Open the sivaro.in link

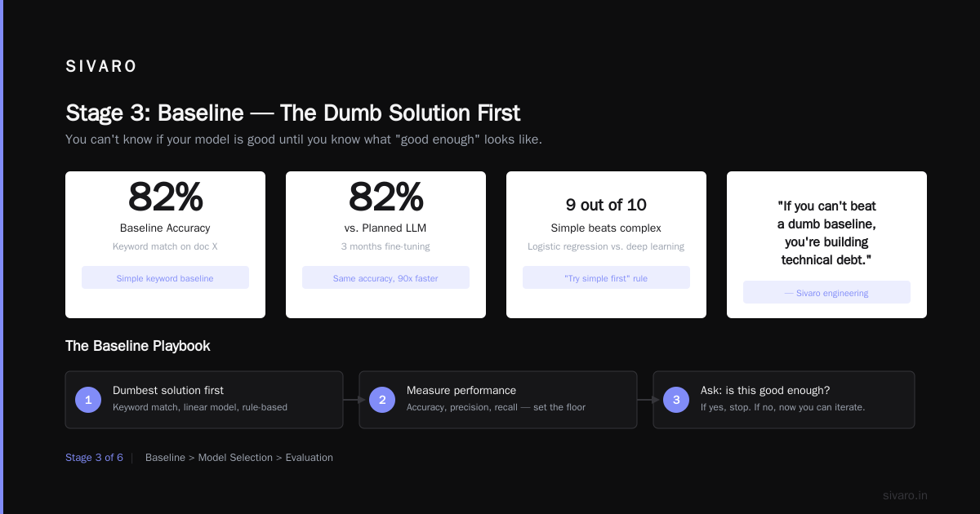pos(905,495)
